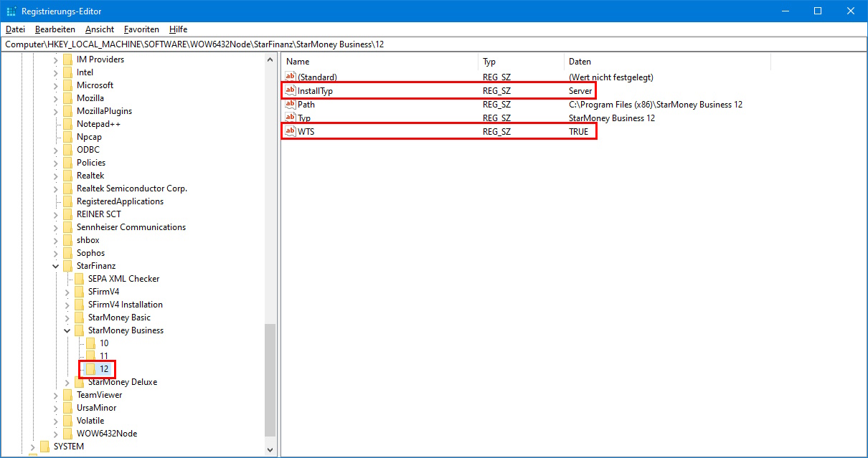Expand the StarMoney Basic key
The image size is (868, 458).
point(67,318)
